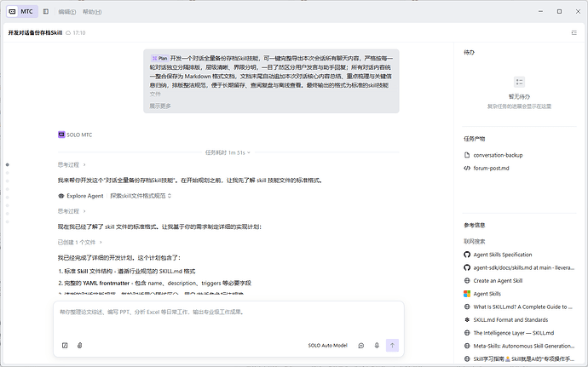The width and height of the screenshot is (588, 367).
Task: Click the send arrow button
Action: tap(392, 345)
